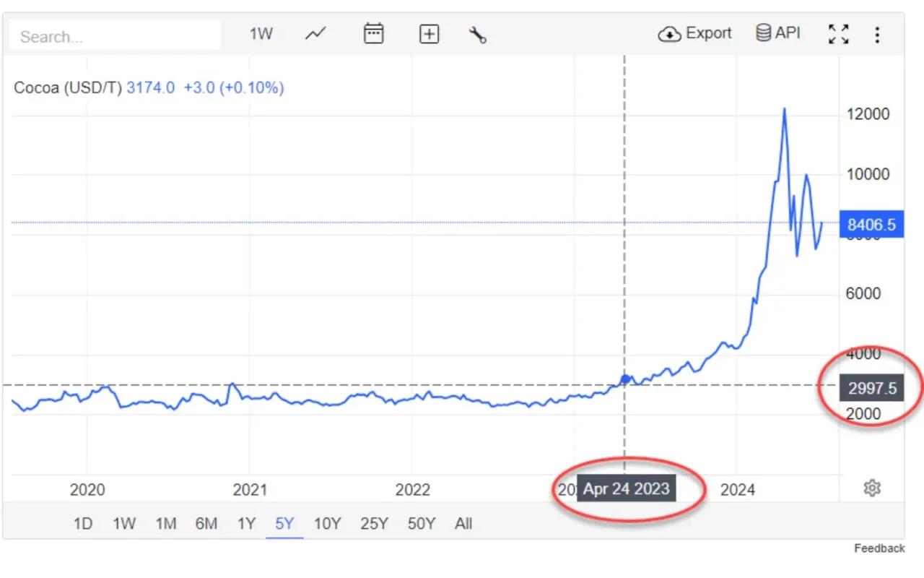Switch the chart to 1D range
The height and width of the screenshot is (578, 924).
pos(82,523)
